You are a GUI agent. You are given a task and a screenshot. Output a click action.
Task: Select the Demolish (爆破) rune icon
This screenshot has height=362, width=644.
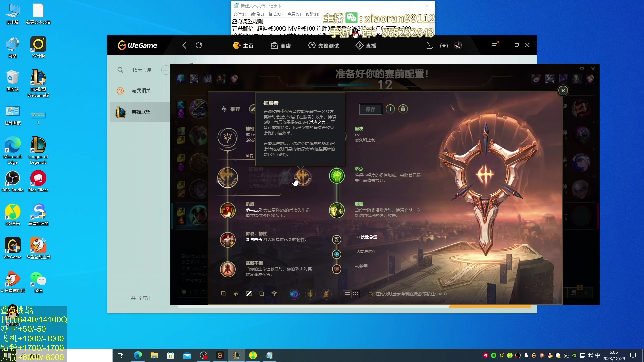[x=337, y=210]
